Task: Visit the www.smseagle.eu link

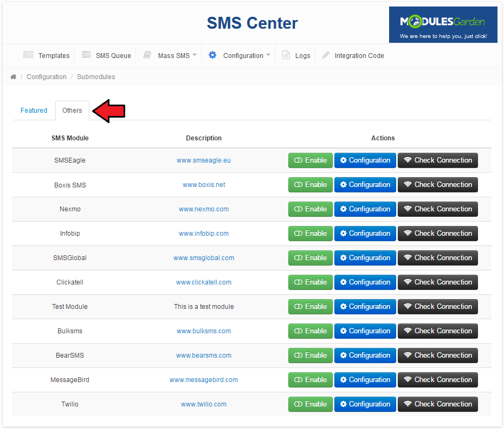Action: coord(203,160)
